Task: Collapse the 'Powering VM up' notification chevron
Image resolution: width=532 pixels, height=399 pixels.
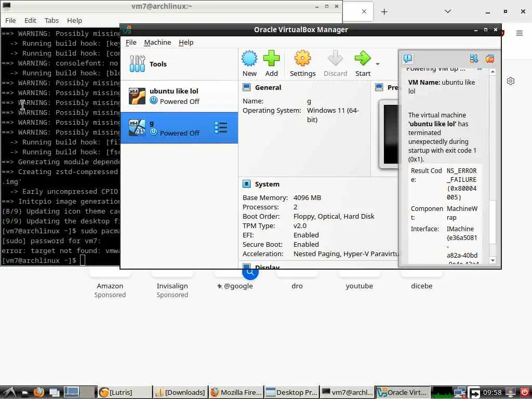Action: click(x=480, y=69)
